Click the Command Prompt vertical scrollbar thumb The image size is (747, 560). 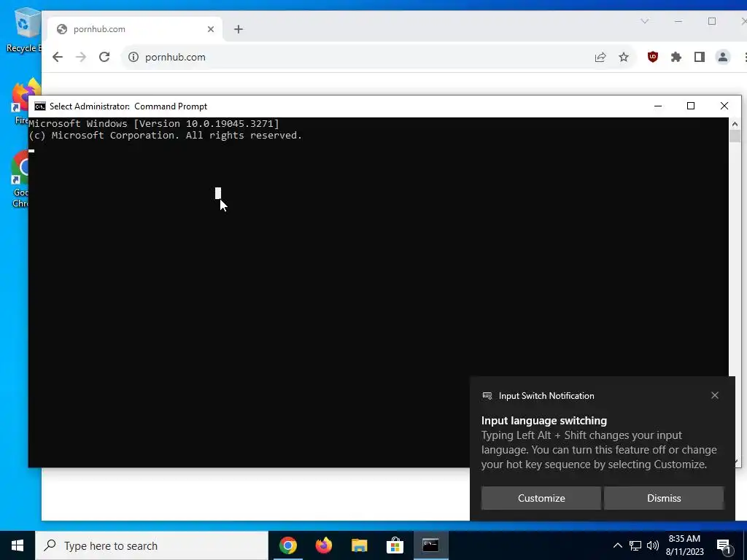734,136
